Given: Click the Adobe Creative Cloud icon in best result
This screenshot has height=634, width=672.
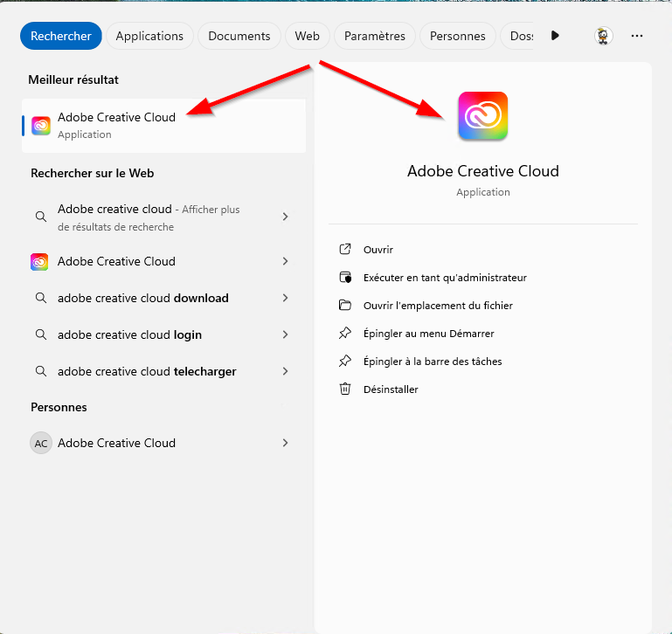Looking at the screenshot, I should pyautogui.click(x=41, y=126).
